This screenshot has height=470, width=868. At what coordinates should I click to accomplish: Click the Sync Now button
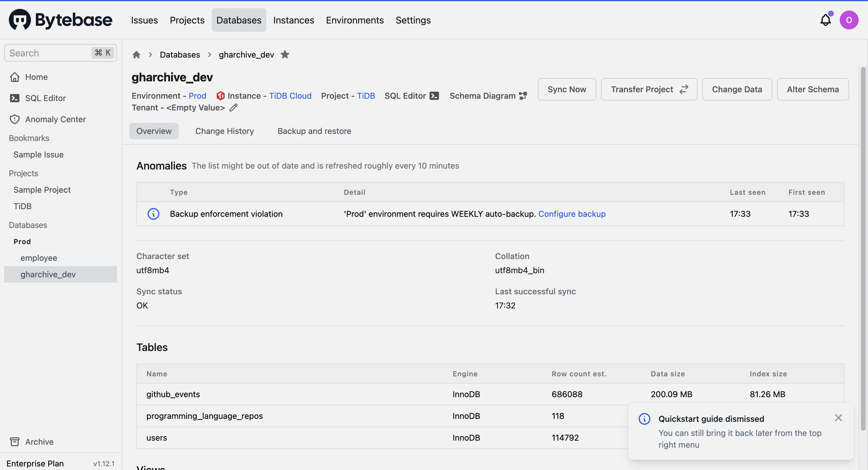tap(567, 89)
